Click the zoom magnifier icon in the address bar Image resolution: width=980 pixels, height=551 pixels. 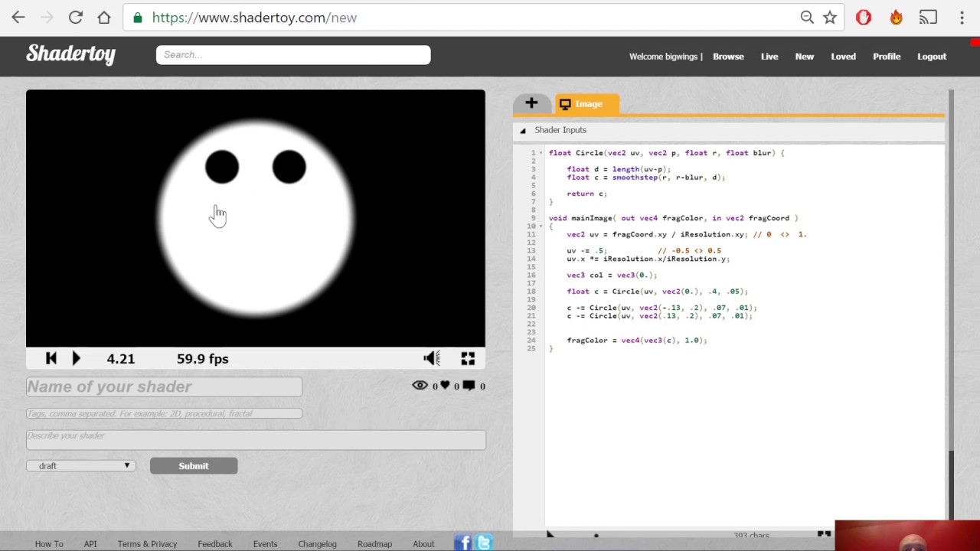(x=806, y=18)
